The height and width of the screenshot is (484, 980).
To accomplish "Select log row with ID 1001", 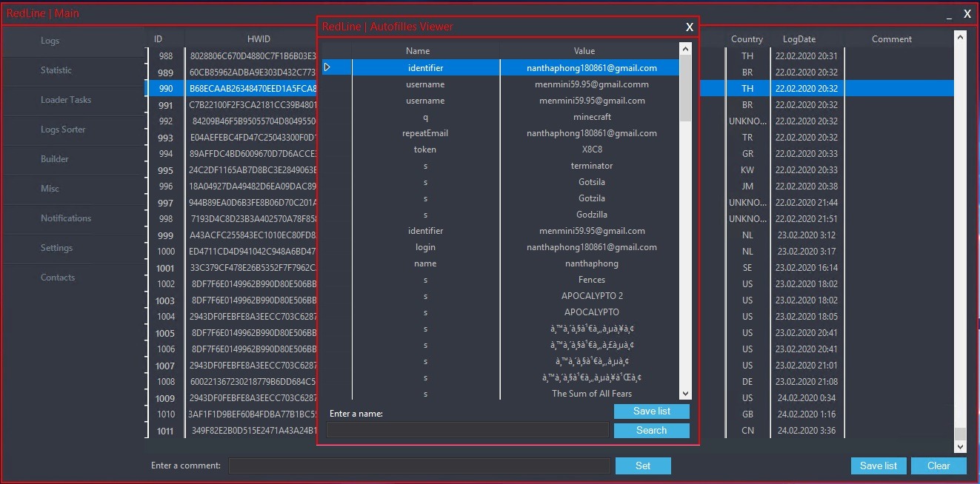I will 166,268.
